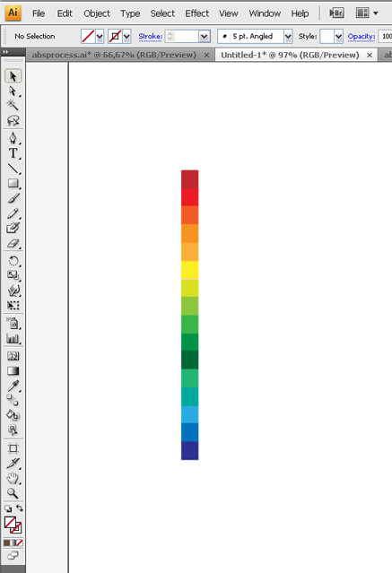Select the Eraser tool
The width and height of the screenshot is (392, 573).
[13, 243]
